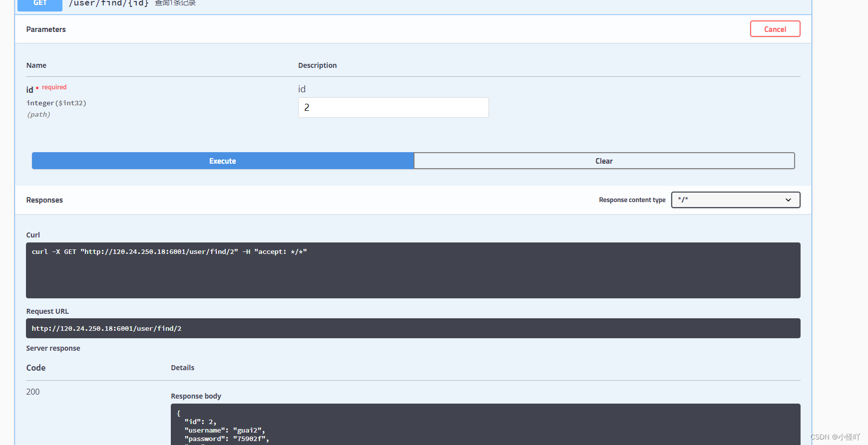The height and width of the screenshot is (445, 868).
Task: Click the blue Execute button
Action: point(223,161)
